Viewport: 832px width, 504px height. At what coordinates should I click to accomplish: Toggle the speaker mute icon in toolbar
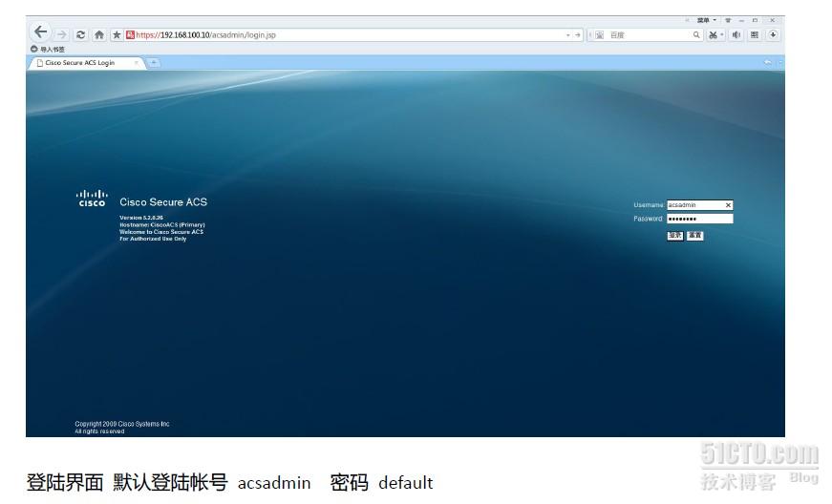pyautogui.click(x=736, y=35)
